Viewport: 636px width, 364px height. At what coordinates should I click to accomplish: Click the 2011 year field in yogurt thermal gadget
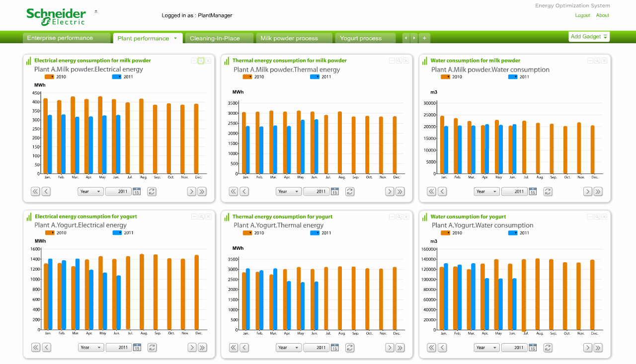tap(317, 347)
